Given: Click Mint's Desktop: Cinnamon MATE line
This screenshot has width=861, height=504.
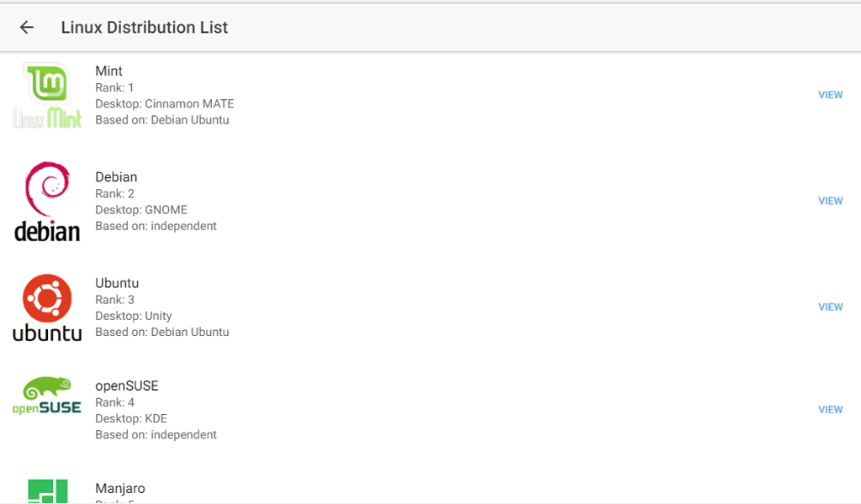Looking at the screenshot, I should click(165, 104).
